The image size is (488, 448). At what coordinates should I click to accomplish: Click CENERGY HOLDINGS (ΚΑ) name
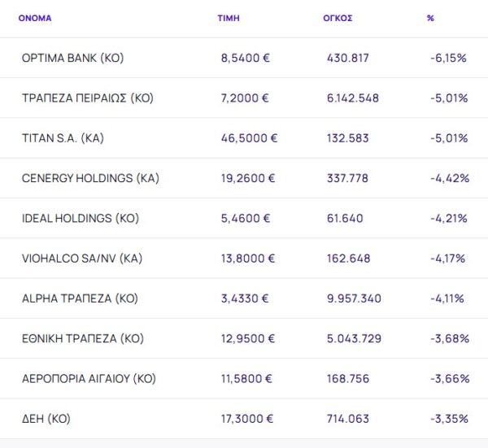tap(89, 178)
